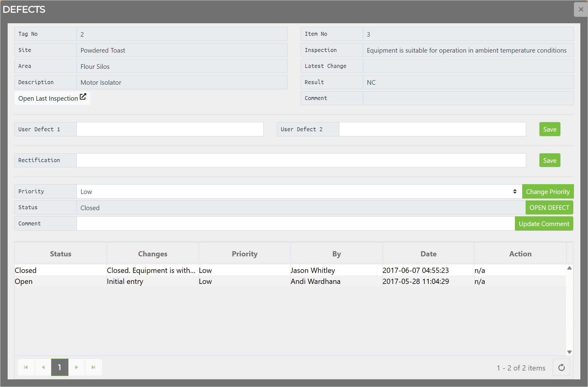Click the OPEN DEFECT button
588x387 pixels.
point(549,207)
